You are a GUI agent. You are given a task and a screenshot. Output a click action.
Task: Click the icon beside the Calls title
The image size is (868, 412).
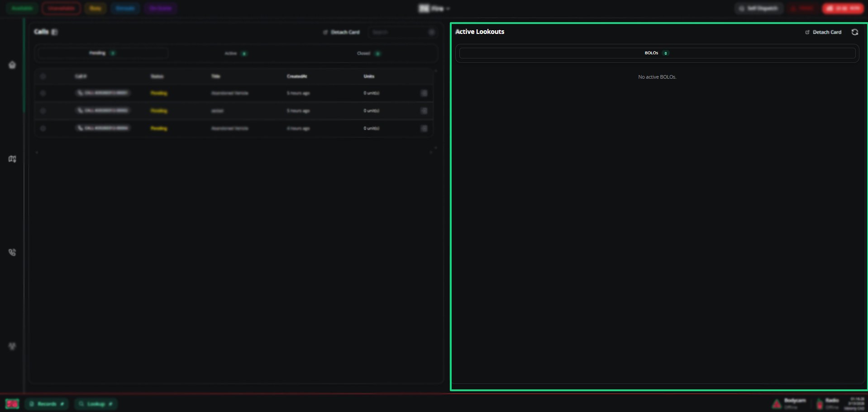pyautogui.click(x=54, y=32)
